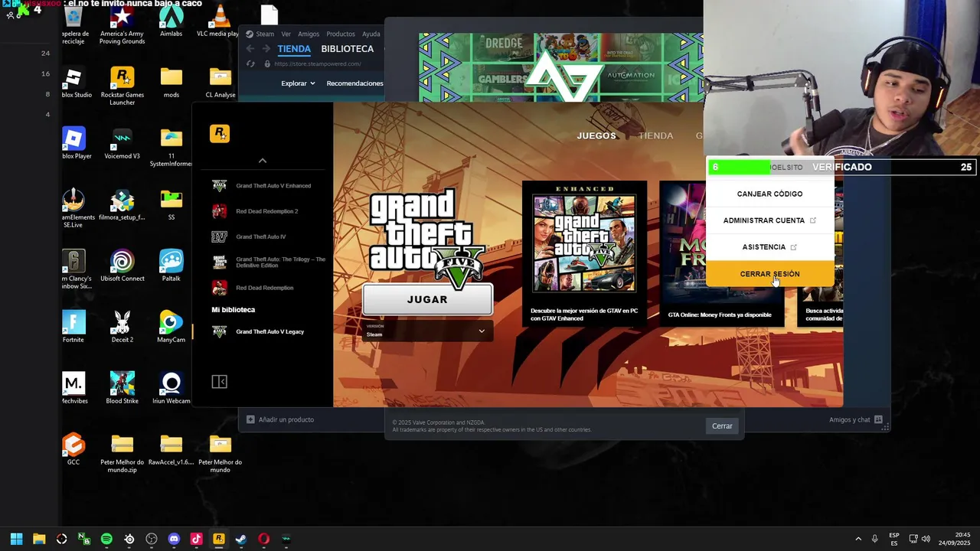This screenshot has width=980, height=551.
Task: Click Añadir un producto in Steam
Action: coord(280,419)
